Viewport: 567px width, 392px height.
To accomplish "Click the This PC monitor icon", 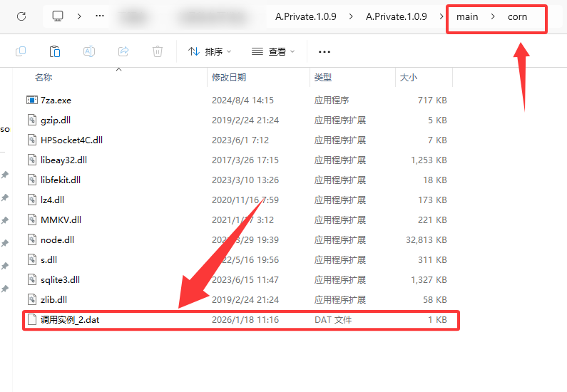I will click(x=58, y=16).
